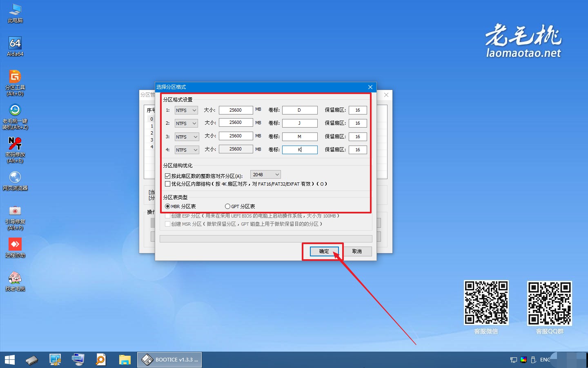Open the 2048 sector alignment dropdown
This screenshot has width=588, height=368.
tap(265, 175)
